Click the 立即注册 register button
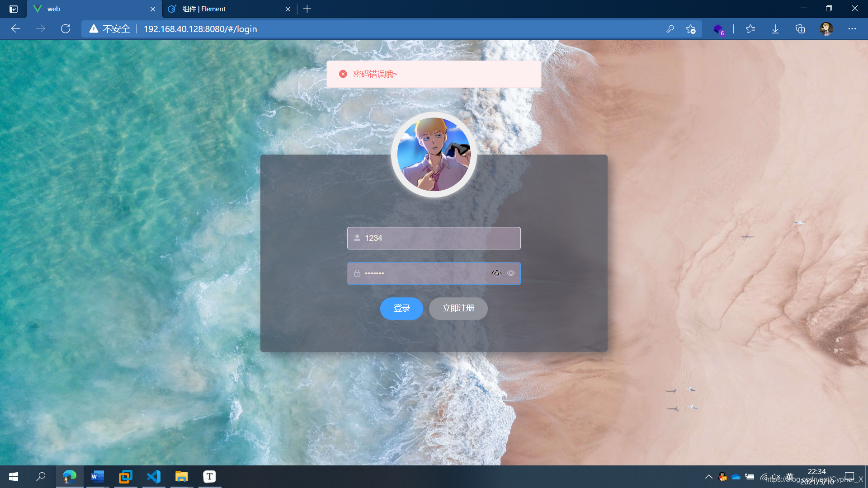This screenshot has height=488, width=868. 458,309
